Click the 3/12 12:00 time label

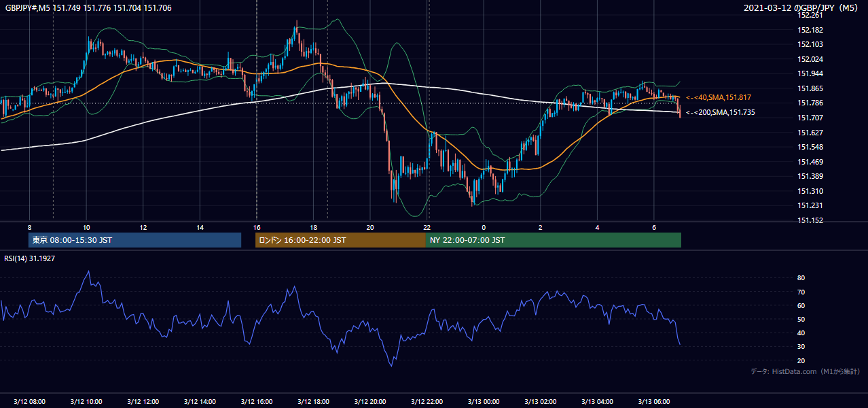point(143,402)
